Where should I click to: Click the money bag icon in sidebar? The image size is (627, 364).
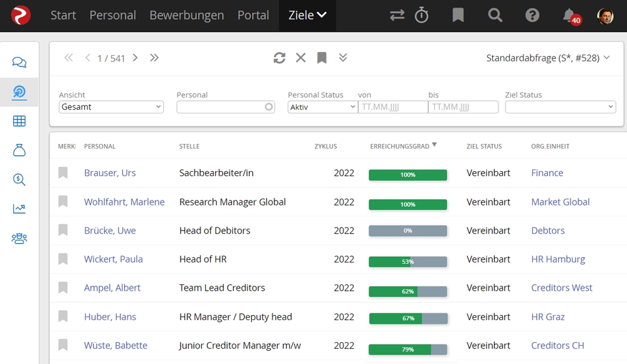coord(19,150)
